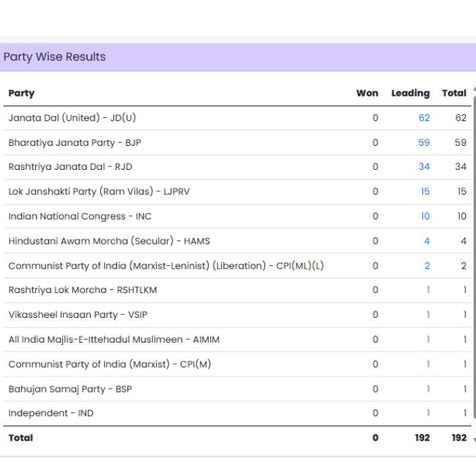
Task: Select Indian National Congress - INC name
Action: click(x=80, y=217)
